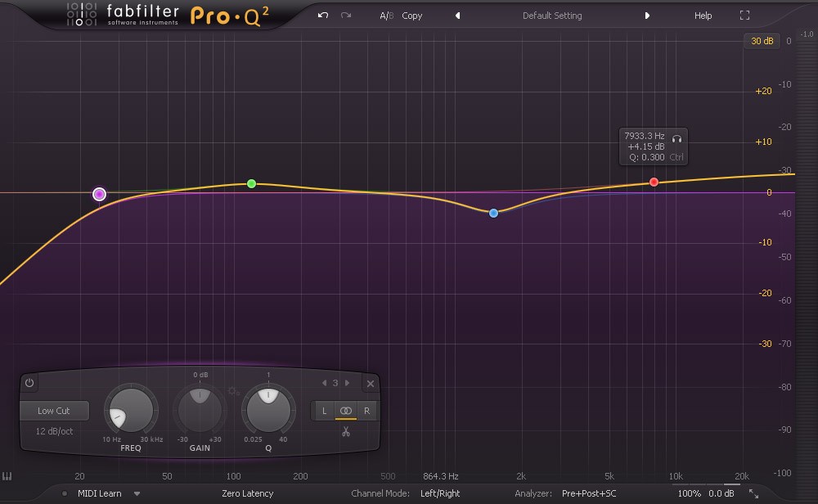Open the Low Cut filter shape selector
The width and height of the screenshot is (818, 504).
[54, 411]
